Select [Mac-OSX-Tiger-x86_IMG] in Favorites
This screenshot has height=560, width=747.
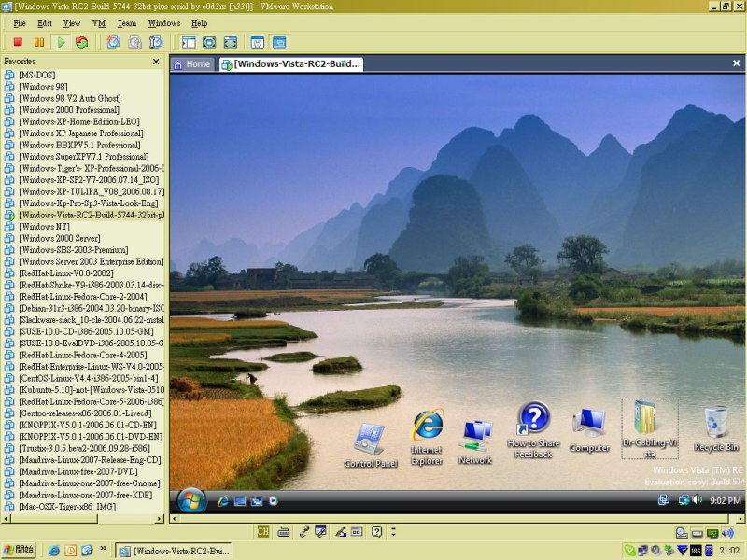67,507
